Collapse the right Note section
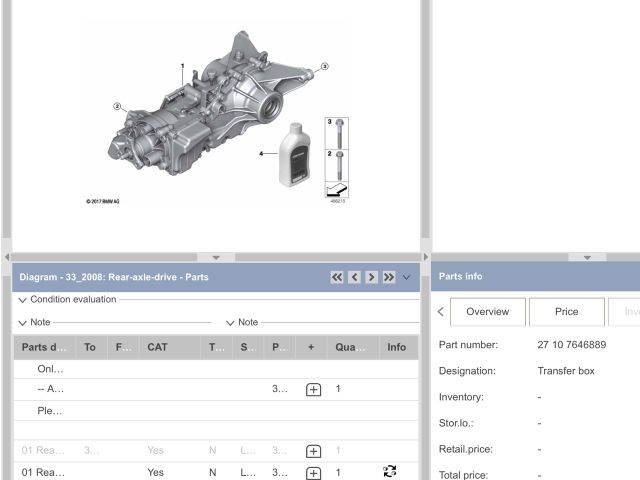This screenshot has height=480, width=640. [231, 323]
